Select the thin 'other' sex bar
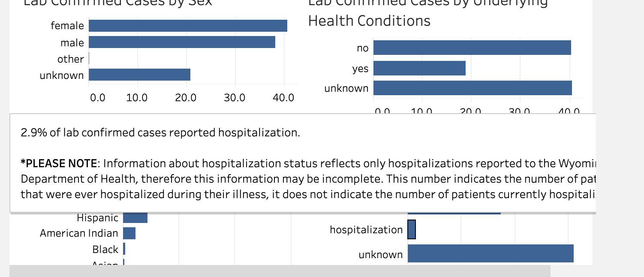The image size is (644, 277). point(89,58)
